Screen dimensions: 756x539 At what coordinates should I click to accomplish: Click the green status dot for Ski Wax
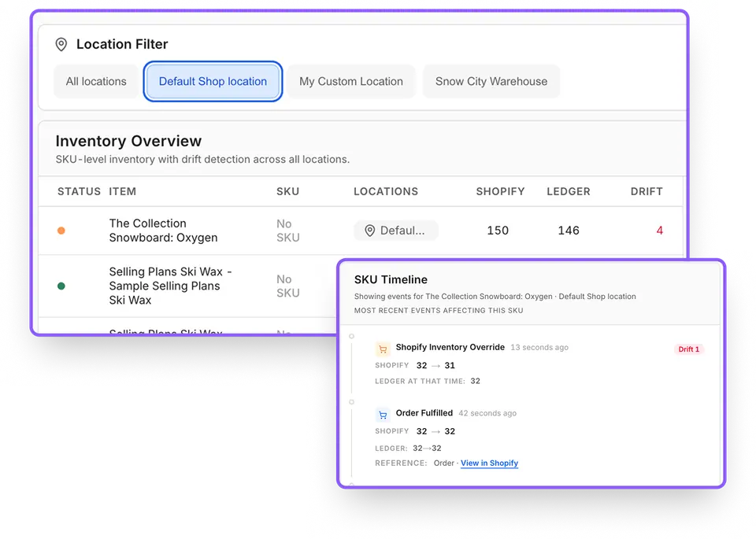click(x=61, y=286)
